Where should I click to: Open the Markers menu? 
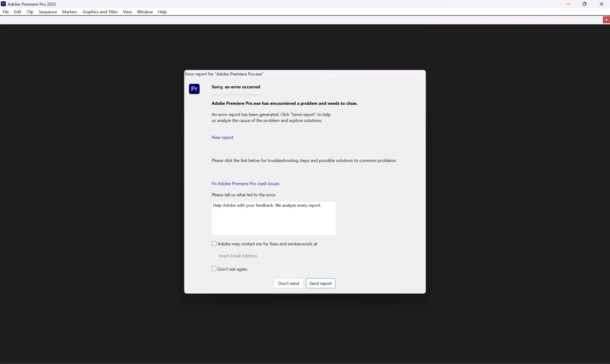[70, 12]
